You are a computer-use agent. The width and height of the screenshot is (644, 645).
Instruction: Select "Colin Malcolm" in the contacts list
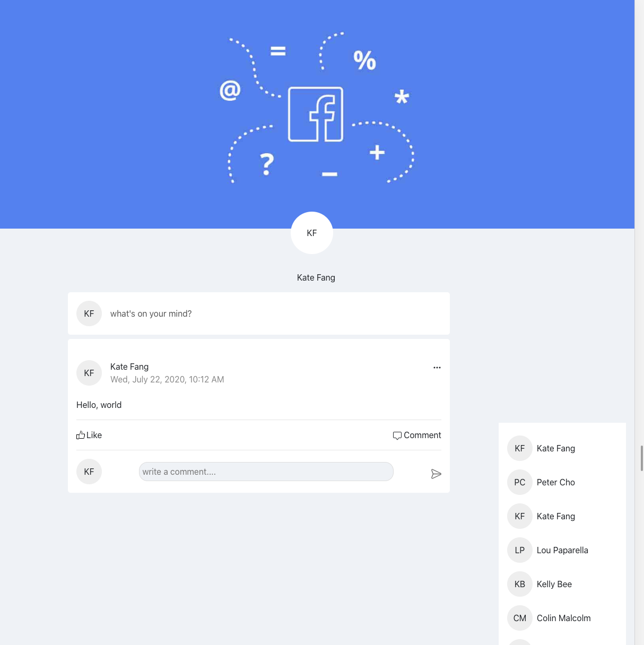click(564, 618)
